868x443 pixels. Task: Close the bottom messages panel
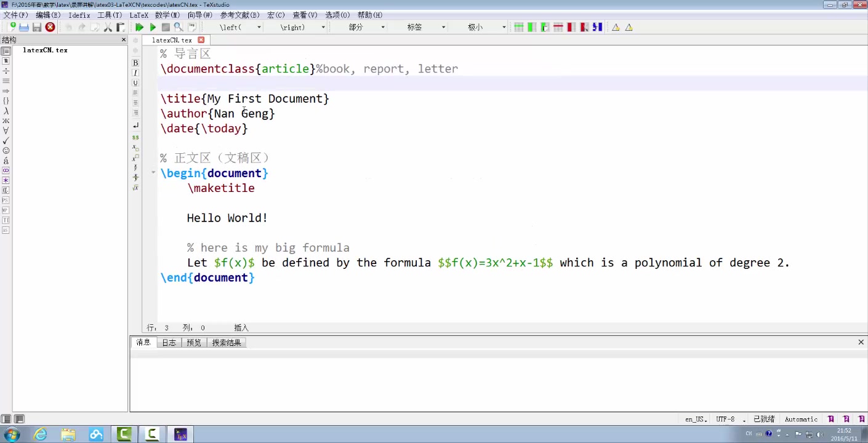pos(861,342)
